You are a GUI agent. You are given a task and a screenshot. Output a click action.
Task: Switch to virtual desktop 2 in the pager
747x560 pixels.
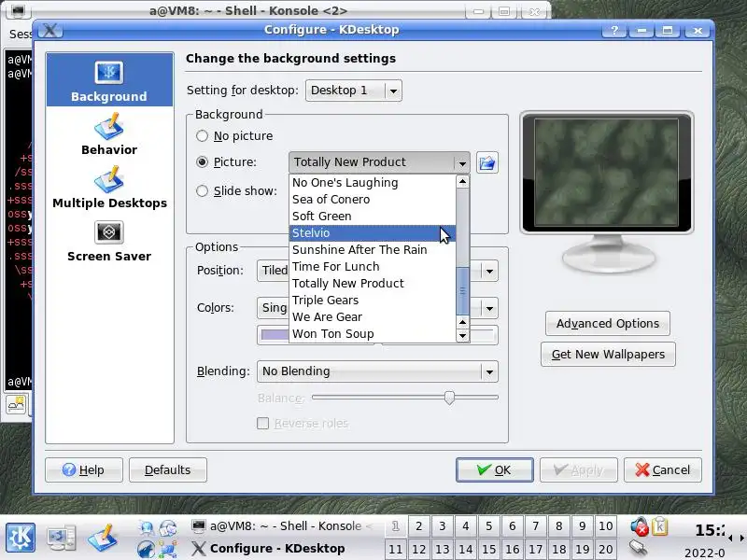[418, 526]
